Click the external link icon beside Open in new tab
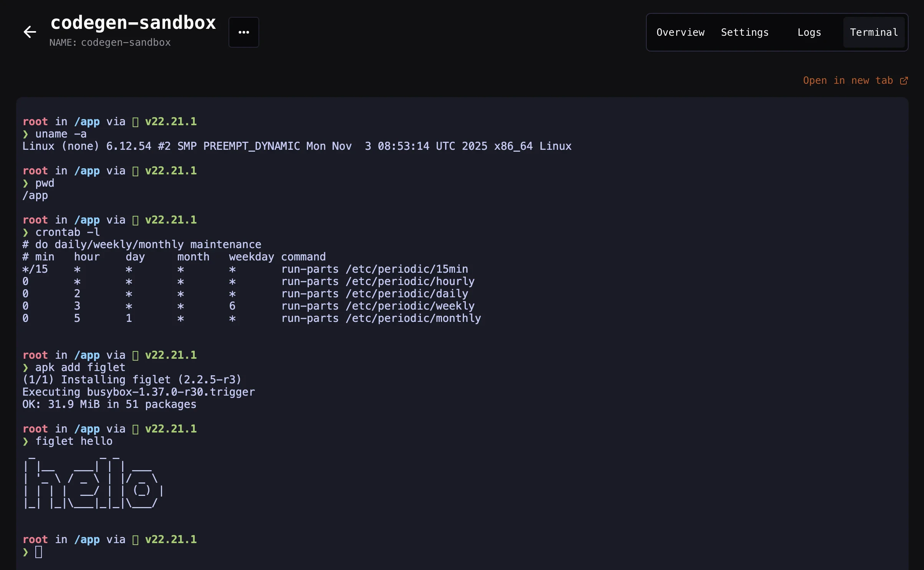This screenshot has height=570, width=924. 904,80
